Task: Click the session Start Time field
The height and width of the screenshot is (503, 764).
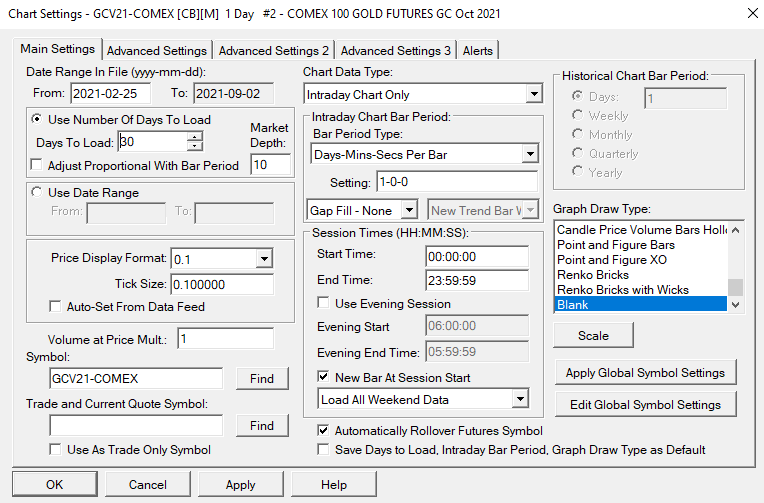Action: (477, 256)
